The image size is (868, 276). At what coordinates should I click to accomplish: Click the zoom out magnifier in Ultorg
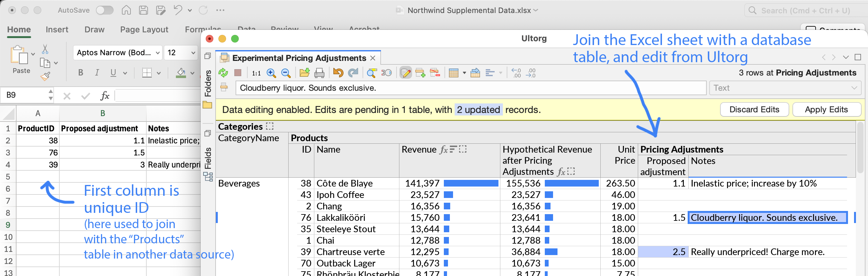[x=286, y=73]
